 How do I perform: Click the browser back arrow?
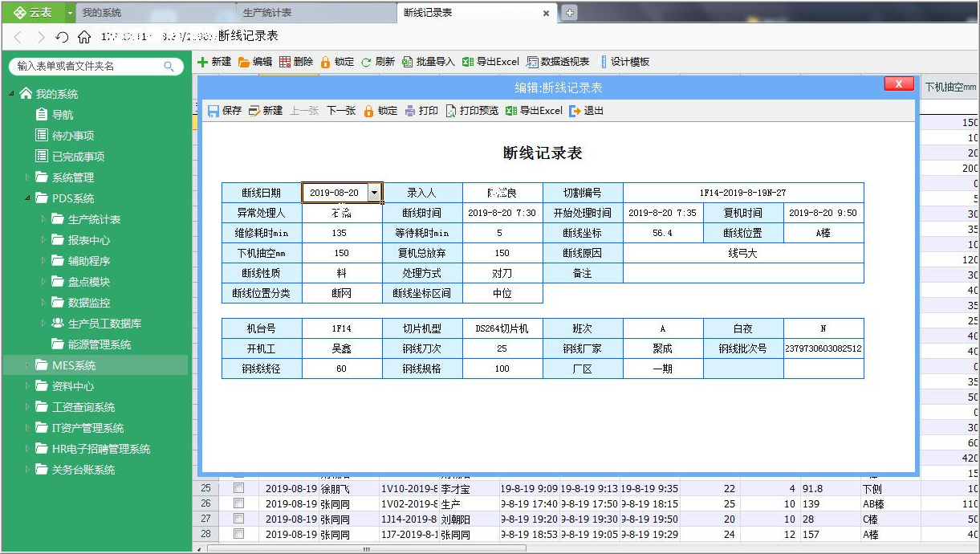point(18,37)
